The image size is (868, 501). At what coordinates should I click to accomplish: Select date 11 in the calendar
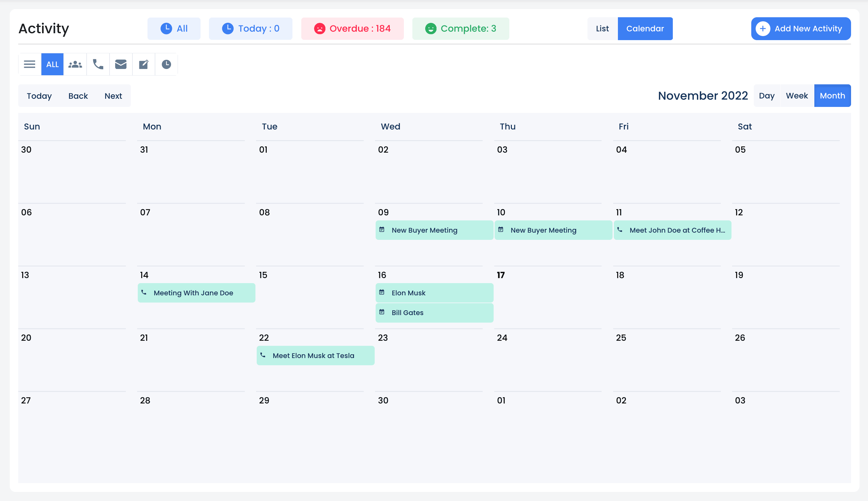tap(619, 212)
